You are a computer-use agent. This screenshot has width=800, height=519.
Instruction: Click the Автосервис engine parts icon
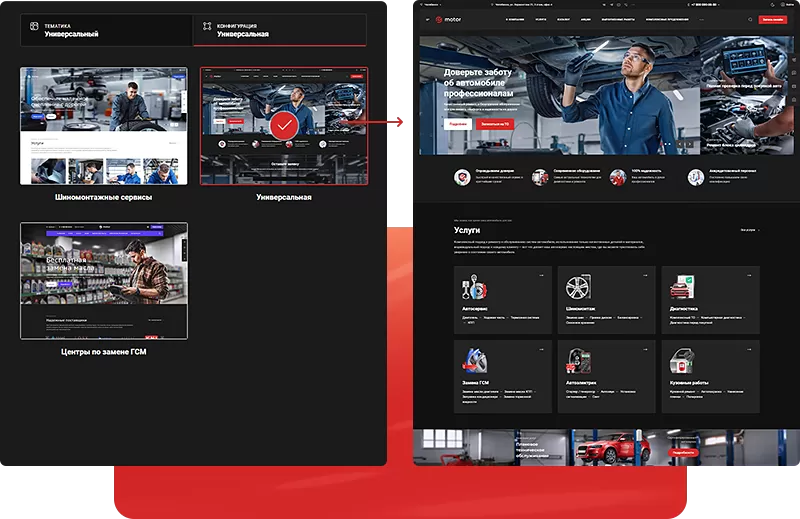click(x=474, y=289)
